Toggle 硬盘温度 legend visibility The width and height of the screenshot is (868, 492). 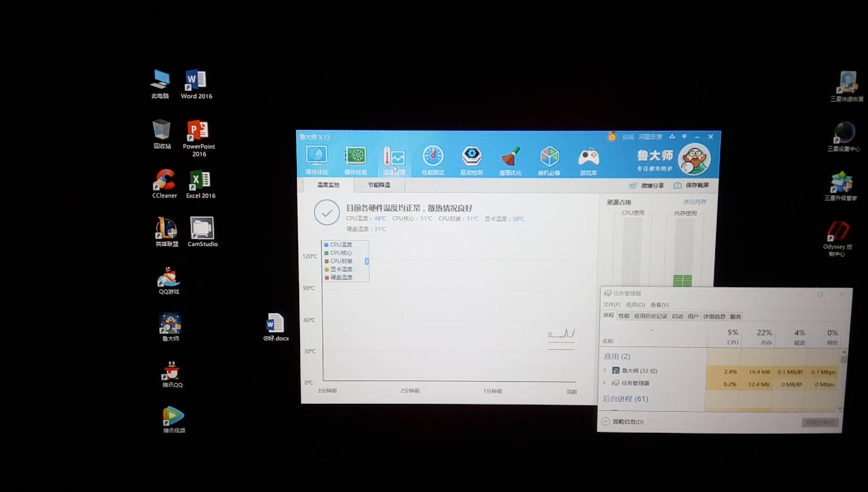[x=340, y=277]
